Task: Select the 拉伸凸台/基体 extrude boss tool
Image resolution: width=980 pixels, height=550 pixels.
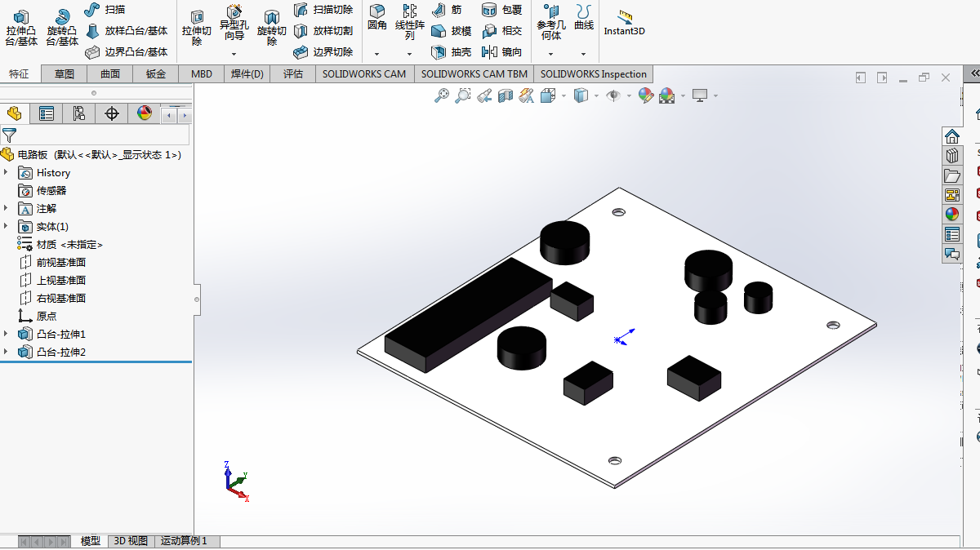Action: [21, 29]
